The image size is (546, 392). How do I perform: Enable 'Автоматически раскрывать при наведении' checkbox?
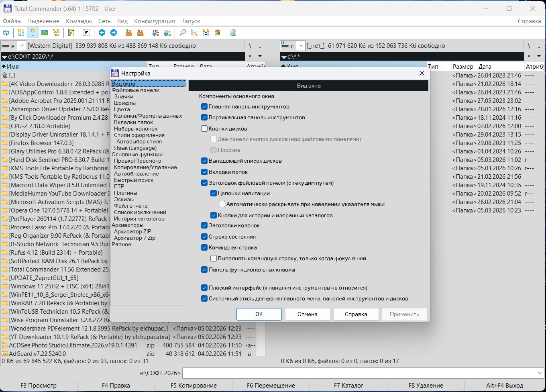pos(222,204)
